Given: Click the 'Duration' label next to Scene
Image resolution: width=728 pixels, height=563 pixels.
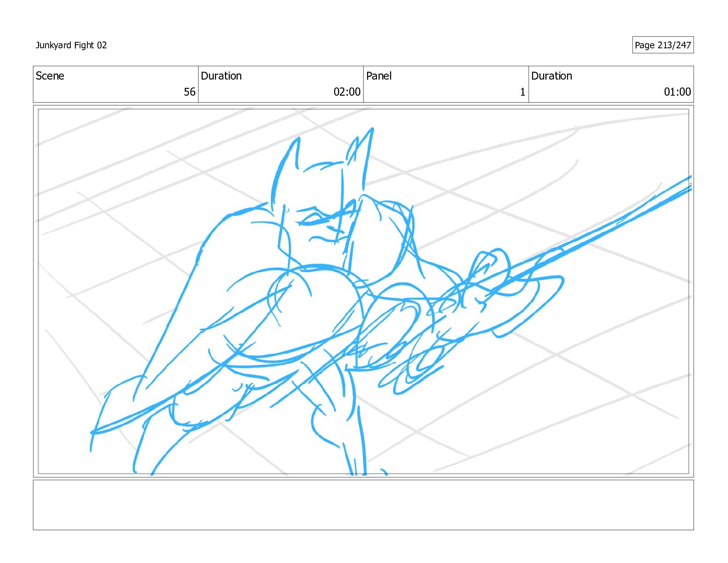Looking at the screenshot, I should (221, 76).
